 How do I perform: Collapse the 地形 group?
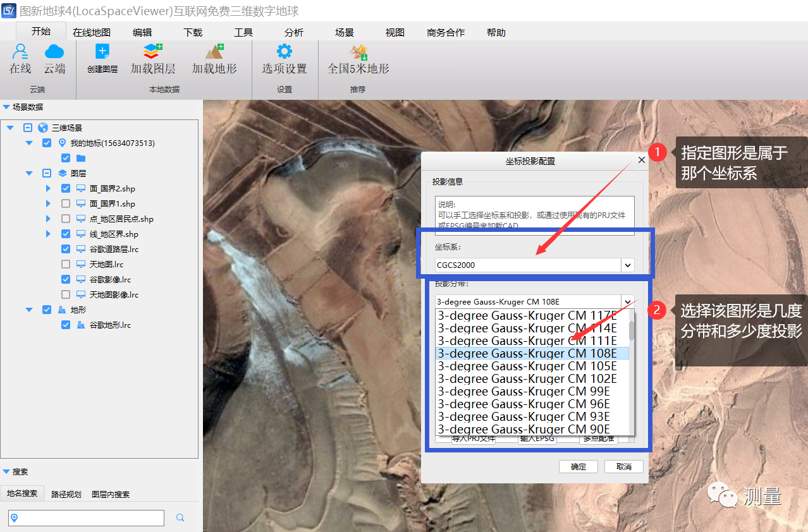29,310
